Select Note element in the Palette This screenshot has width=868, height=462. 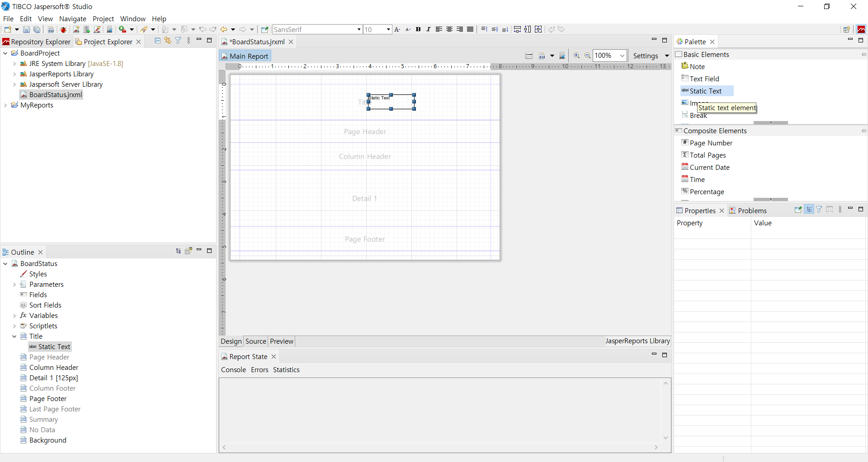pyautogui.click(x=693, y=66)
